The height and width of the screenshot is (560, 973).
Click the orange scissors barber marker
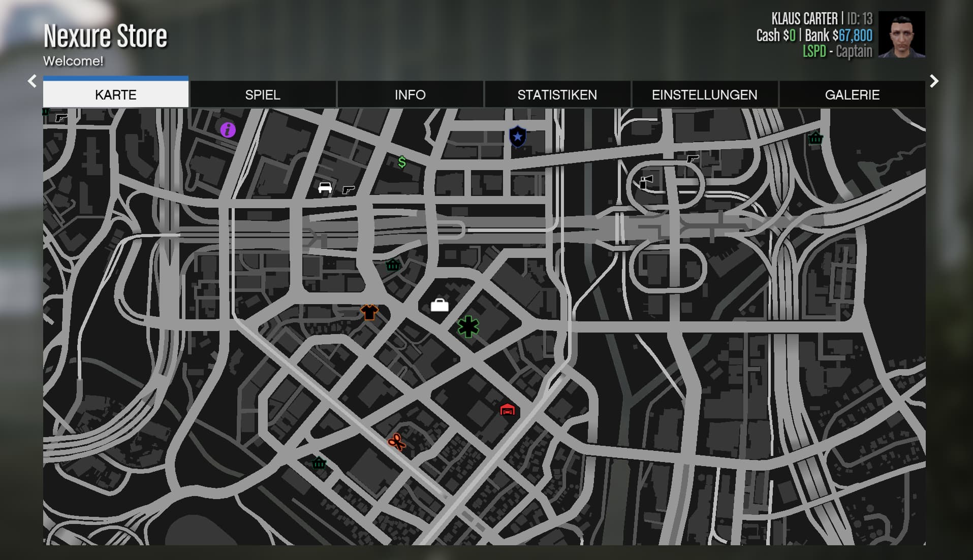(x=397, y=442)
